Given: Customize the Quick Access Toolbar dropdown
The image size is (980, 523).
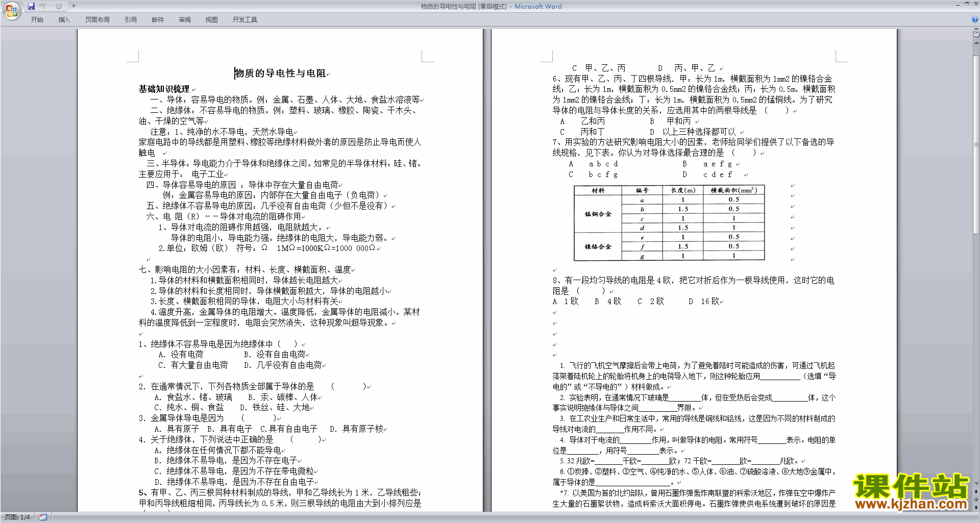Looking at the screenshot, I should (x=73, y=6).
